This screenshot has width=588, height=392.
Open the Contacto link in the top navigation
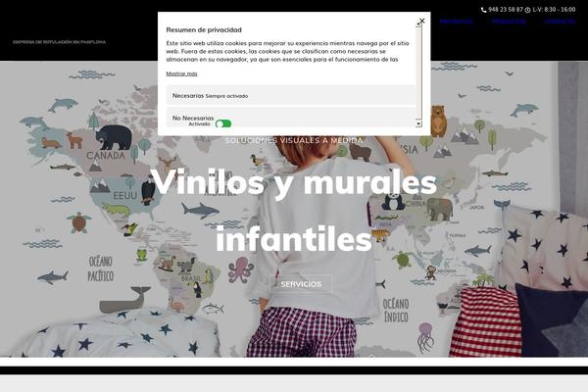coord(560,22)
